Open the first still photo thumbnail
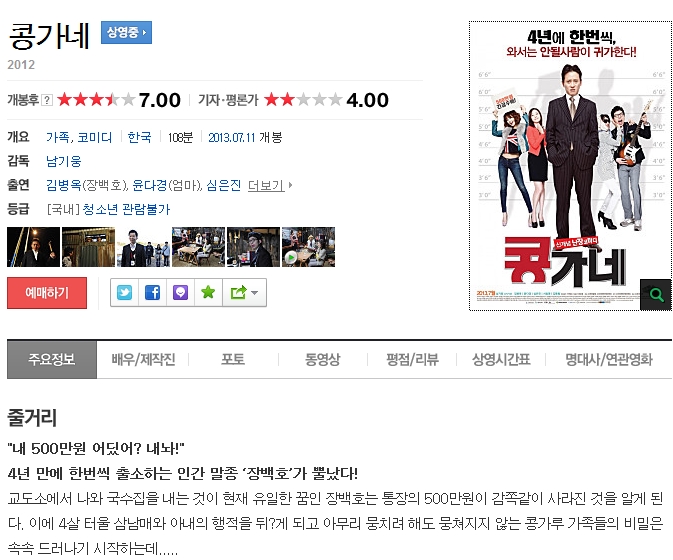The image size is (673, 560). click(x=33, y=247)
